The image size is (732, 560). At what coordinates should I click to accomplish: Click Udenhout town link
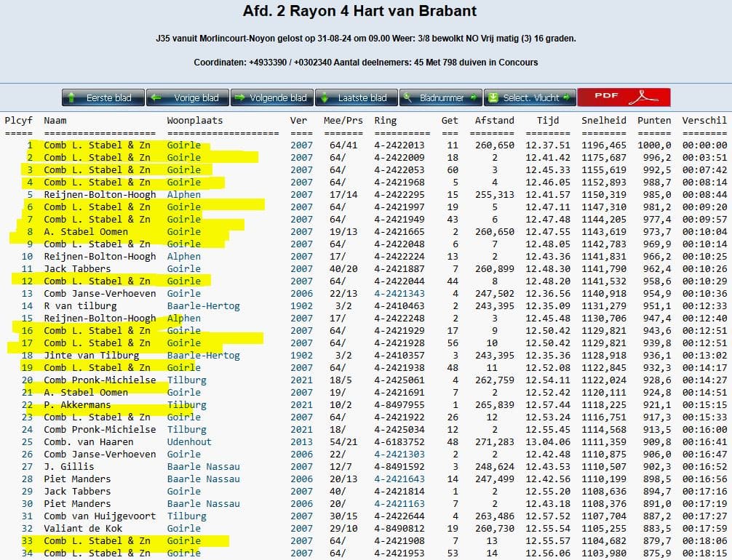[x=189, y=441]
